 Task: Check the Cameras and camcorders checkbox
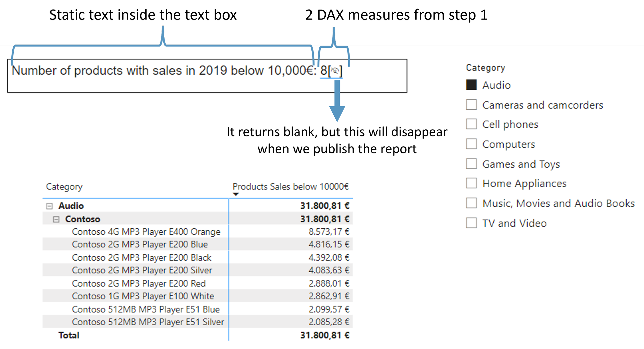click(x=471, y=105)
